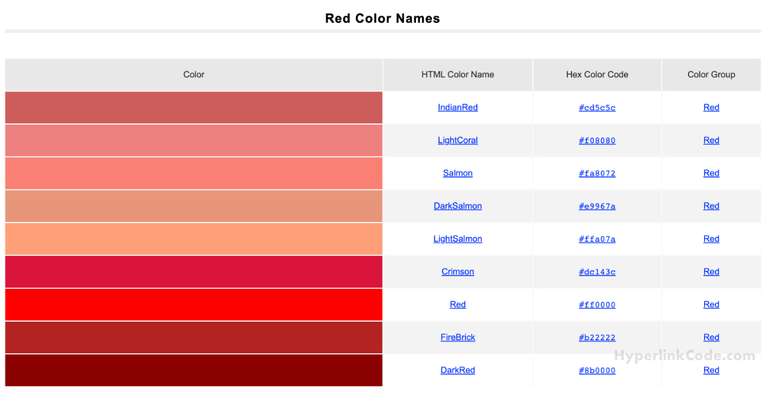768x401 pixels.
Task: Open Red group link in DarkRed row
Action: coord(711,370)
